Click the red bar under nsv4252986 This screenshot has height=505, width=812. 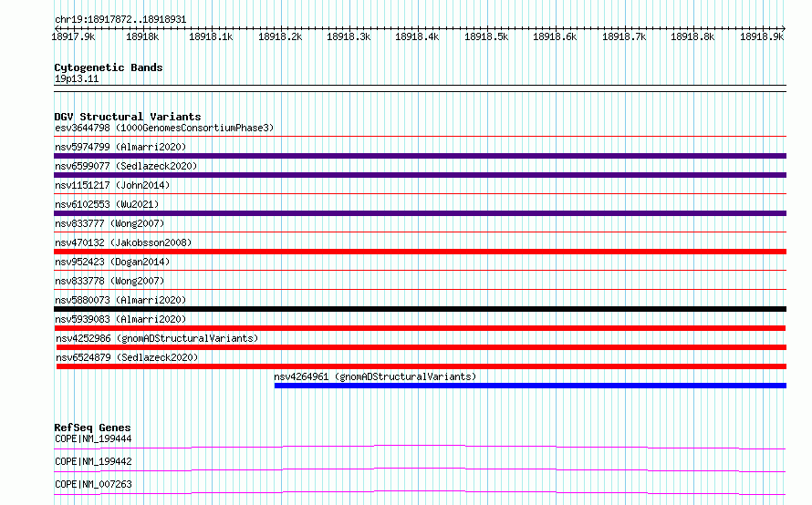(422, 347)
